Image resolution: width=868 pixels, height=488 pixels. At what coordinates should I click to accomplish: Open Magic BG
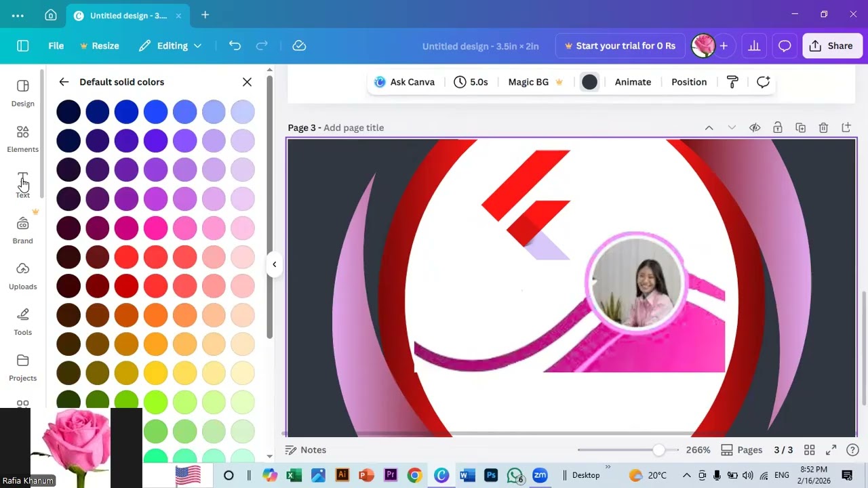536,82
